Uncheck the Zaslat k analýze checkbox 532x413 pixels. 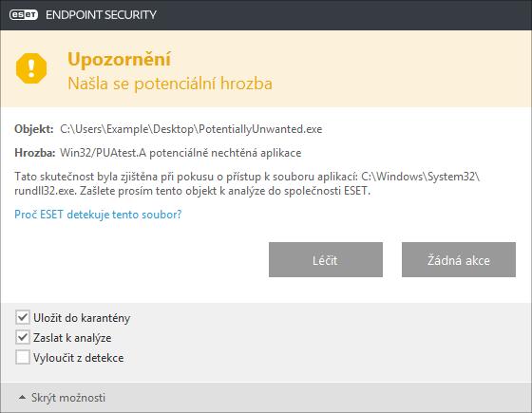(23, 337)
